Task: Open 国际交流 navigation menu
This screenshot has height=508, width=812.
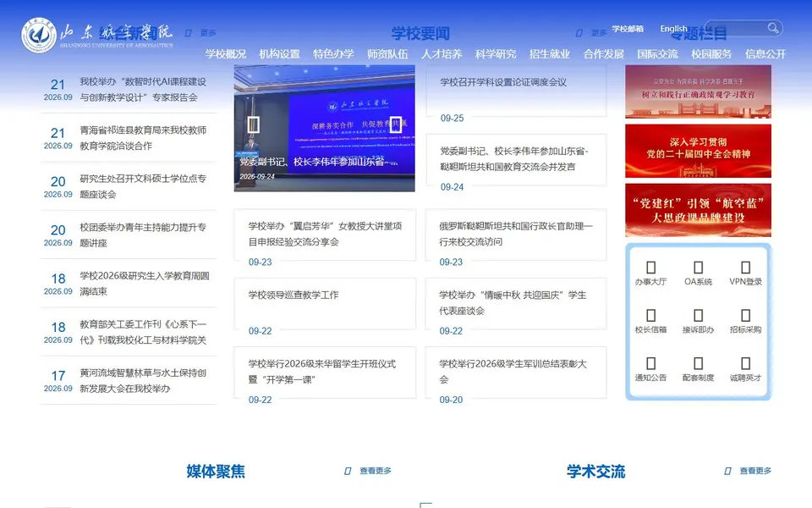Action: tap(658, 54)
